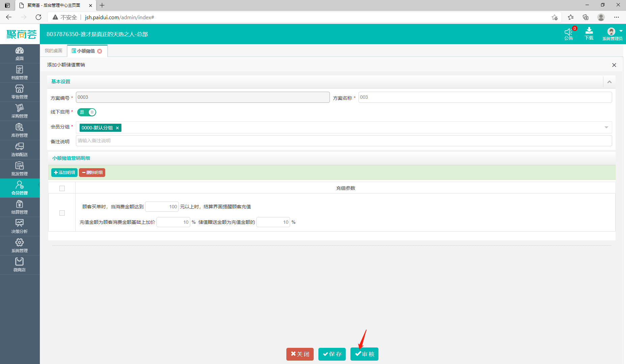The width and height of the screenshot is (626, 364).
Task: Add this page to favorites
Action: point(554,17)
